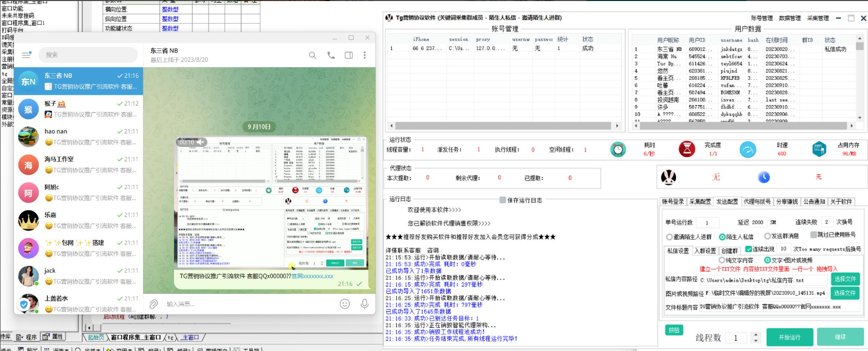Click the 属性 tab icon in IDE
This screenshot has height=351, width=868.
46,337
